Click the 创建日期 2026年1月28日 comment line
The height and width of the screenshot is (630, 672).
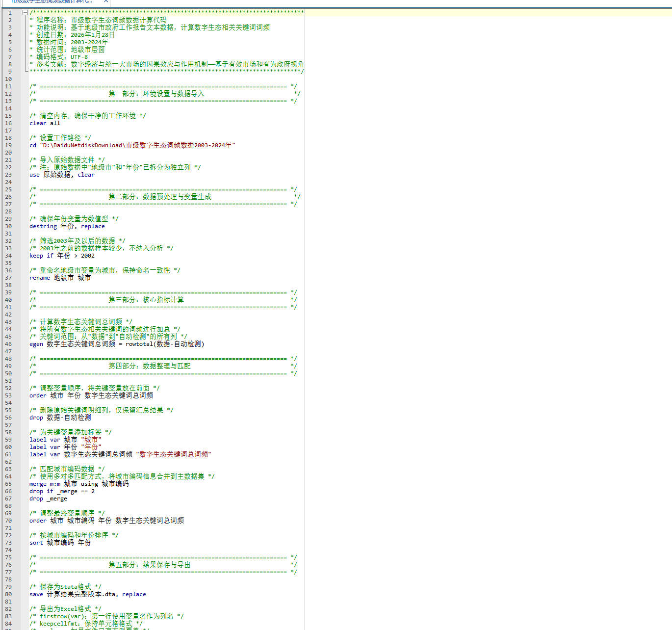coord(72,35)
